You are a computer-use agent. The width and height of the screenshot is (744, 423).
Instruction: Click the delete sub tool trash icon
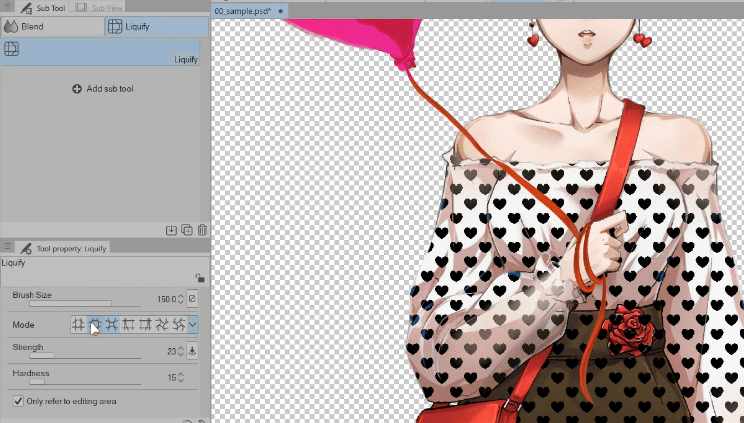tap(202, 230)
